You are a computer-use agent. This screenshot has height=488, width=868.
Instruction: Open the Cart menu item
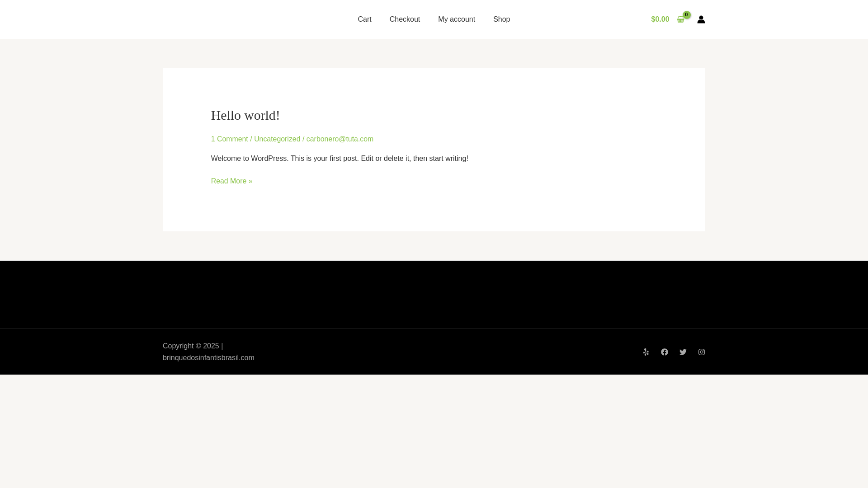click(364, 19)
